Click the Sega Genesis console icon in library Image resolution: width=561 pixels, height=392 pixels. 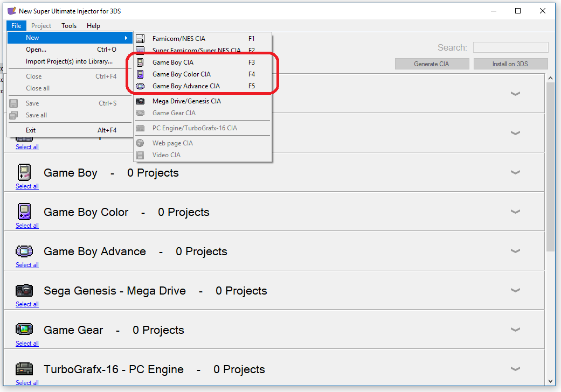[24, 291]
